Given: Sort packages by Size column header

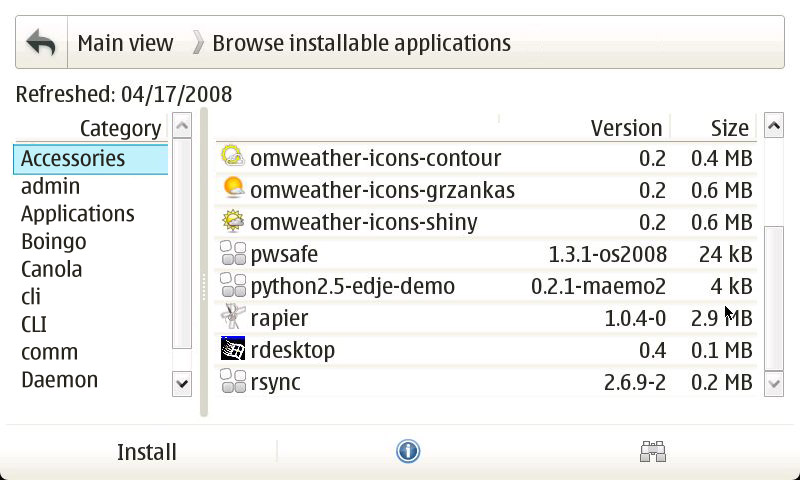Looking at the screenshot, I should coord(729,128).
